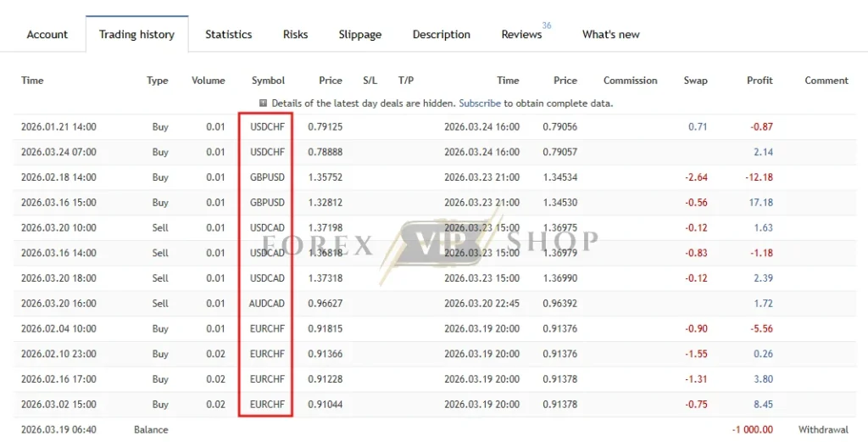Screen dimensions: 868x442
Task: Click the Comment column header
Action: [x=826, y=81]
